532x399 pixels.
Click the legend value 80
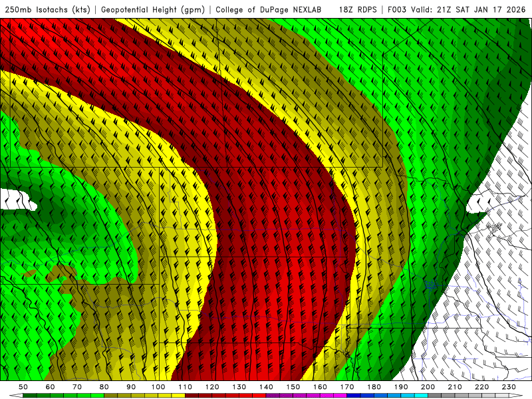click(104, 387)
